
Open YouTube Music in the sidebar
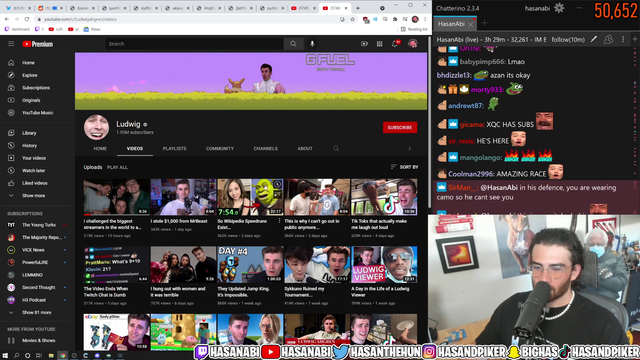point(37,113)
